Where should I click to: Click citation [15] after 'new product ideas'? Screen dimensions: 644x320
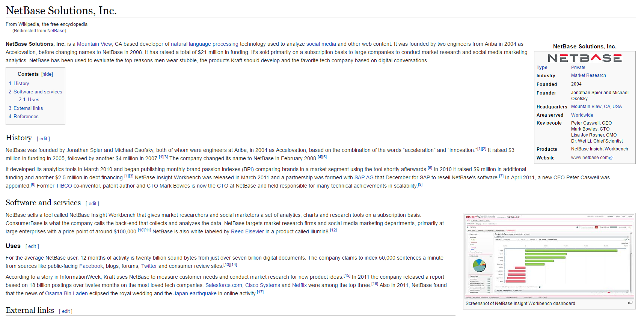pos(347,276)
